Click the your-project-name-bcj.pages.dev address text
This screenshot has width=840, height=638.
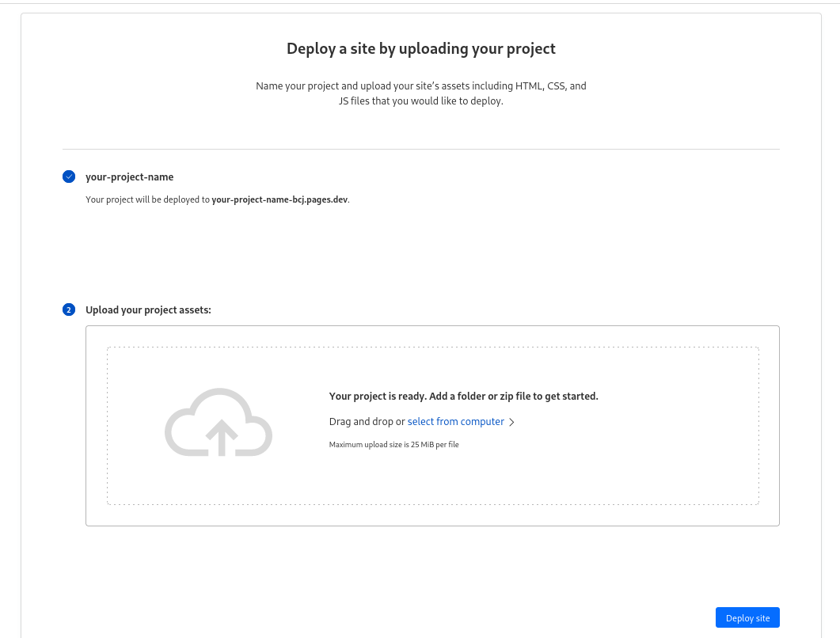(x=279, y=199)
